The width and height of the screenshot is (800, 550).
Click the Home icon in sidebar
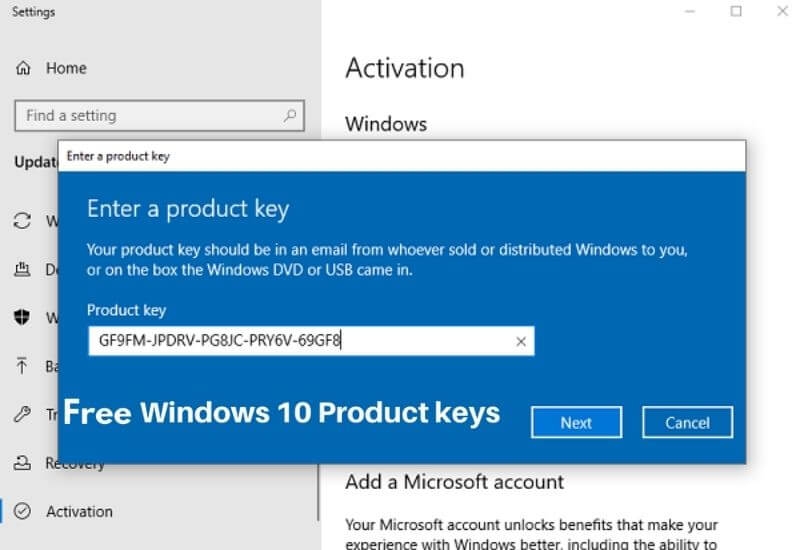click(23, 68)
